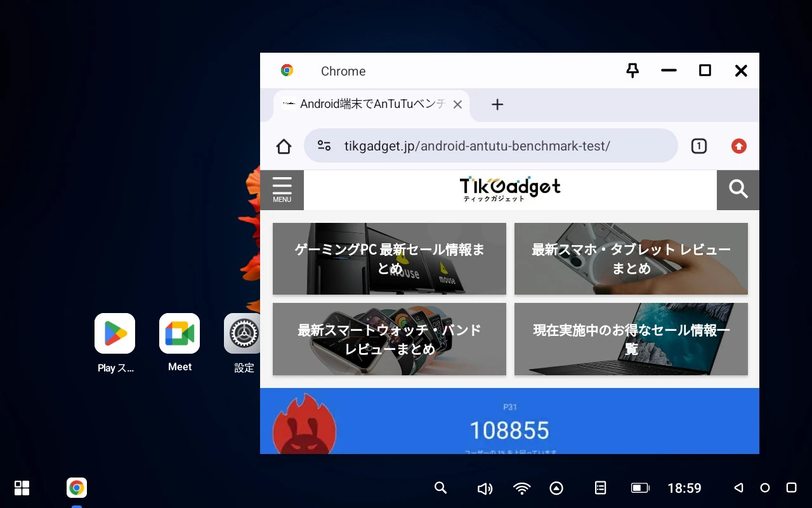This screenshot has height=508, width=812.
Task: Open the app launcher grid in taskbar
Action: point(22,488)
